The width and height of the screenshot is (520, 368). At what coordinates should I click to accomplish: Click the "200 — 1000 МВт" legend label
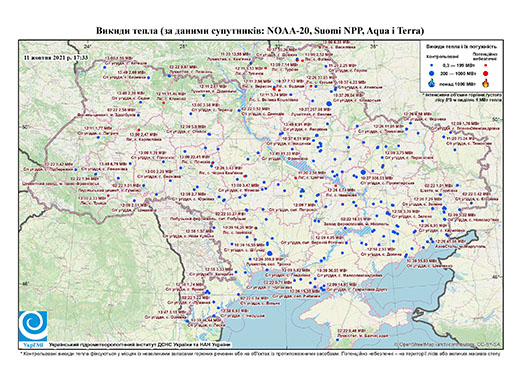[x=457, y=73]
